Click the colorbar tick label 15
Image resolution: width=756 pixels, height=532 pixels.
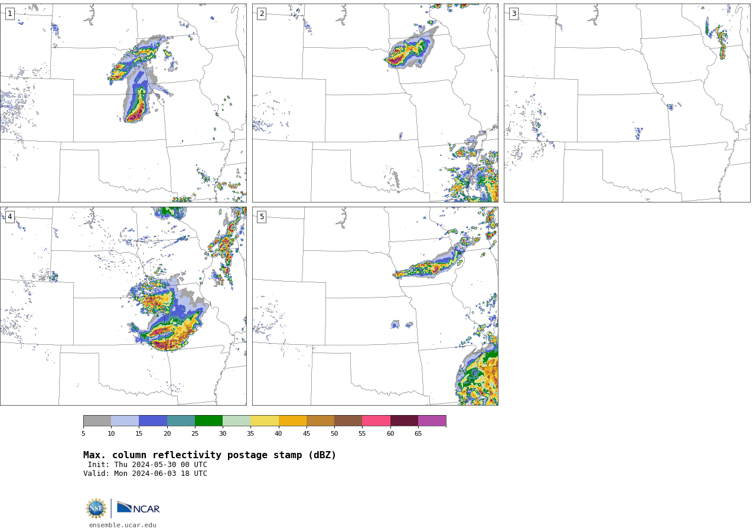point(139,434)
